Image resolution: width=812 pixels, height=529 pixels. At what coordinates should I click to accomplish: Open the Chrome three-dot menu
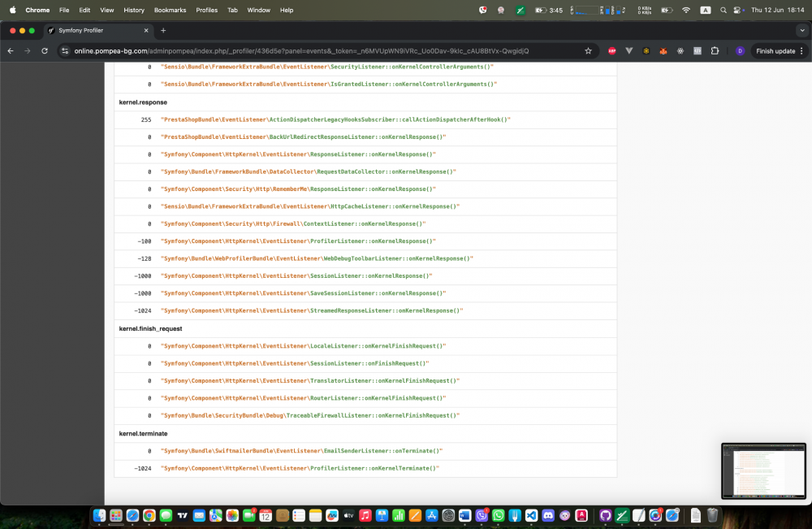803,50
